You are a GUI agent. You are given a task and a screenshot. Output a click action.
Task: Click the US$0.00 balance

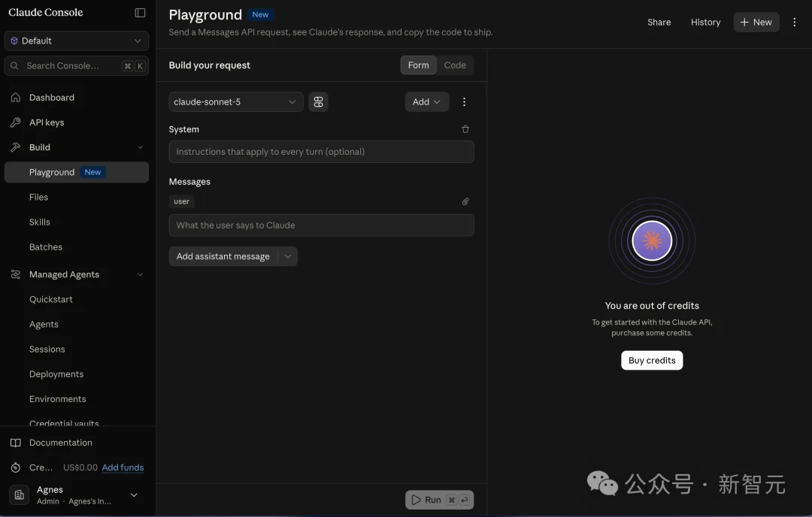click(80, 467)
